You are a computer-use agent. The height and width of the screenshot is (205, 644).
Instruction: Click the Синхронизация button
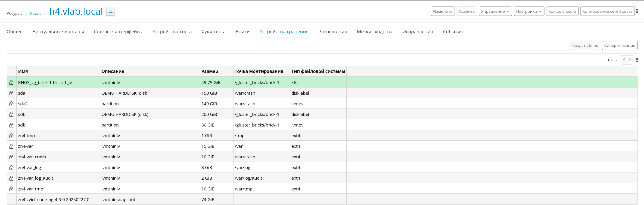619,45
